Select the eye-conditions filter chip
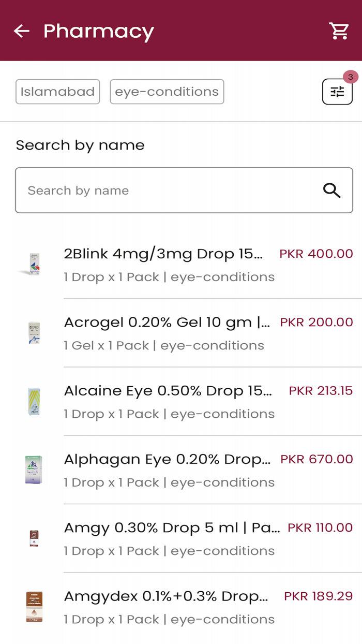The image size is (362, 644). pos(167,92)
